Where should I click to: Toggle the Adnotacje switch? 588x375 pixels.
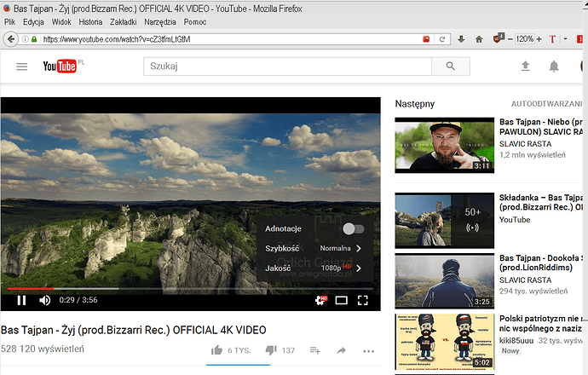pyautogui.click(x=352, y=228)
